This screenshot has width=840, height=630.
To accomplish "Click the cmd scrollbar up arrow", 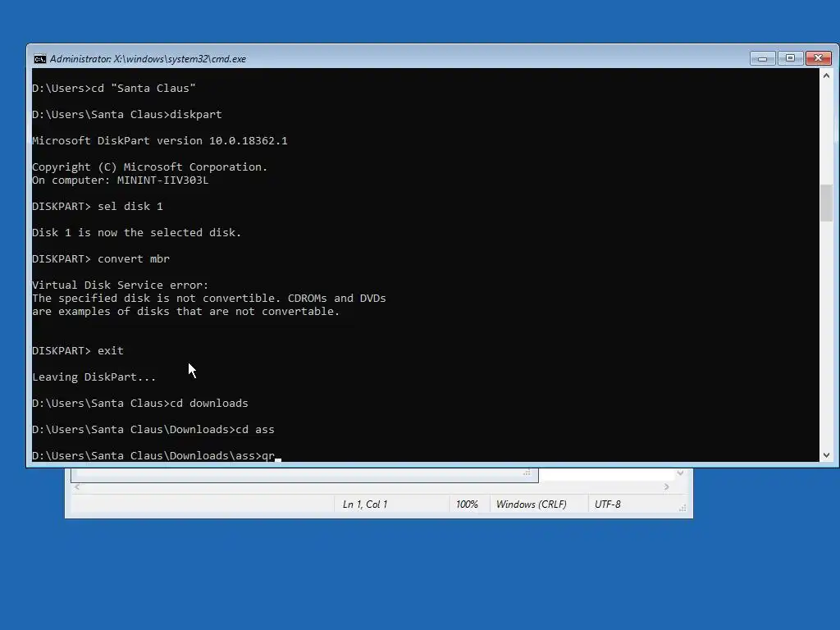I will (826, 75).
